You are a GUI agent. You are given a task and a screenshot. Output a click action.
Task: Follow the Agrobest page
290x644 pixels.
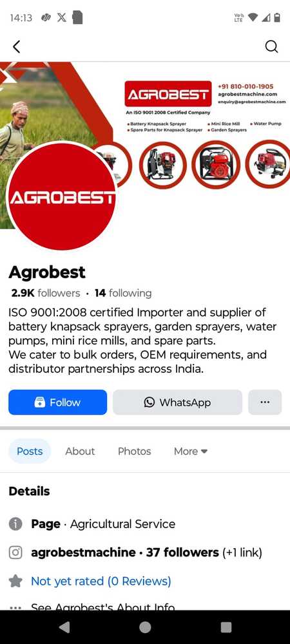coord(57,402)
